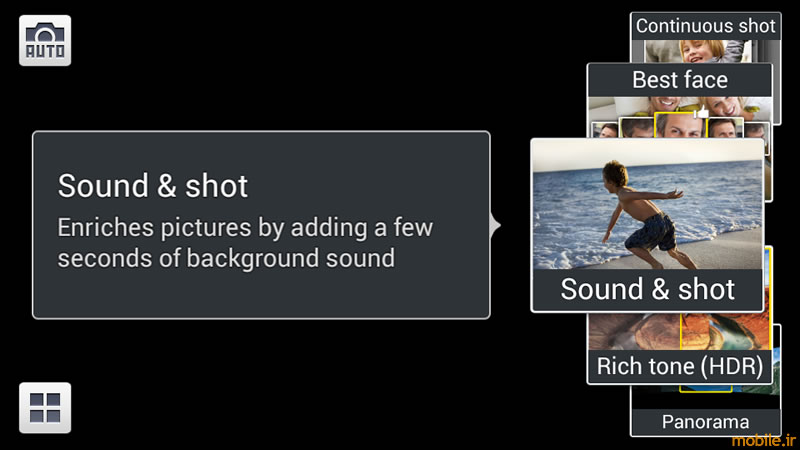Select the Sound & shot label bar
The width and height of the screenshot is (800, 450).
[x=647, y=289]
